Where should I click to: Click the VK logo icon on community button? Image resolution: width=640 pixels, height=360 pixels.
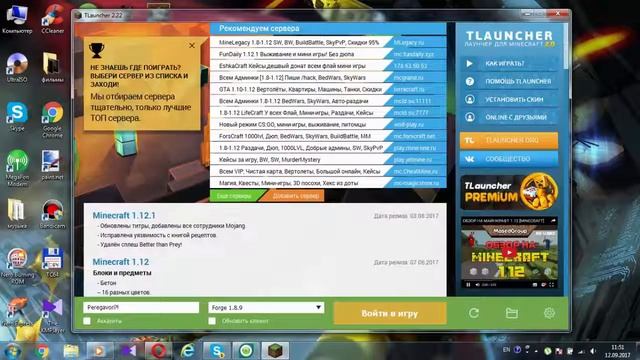click(469, 159)
